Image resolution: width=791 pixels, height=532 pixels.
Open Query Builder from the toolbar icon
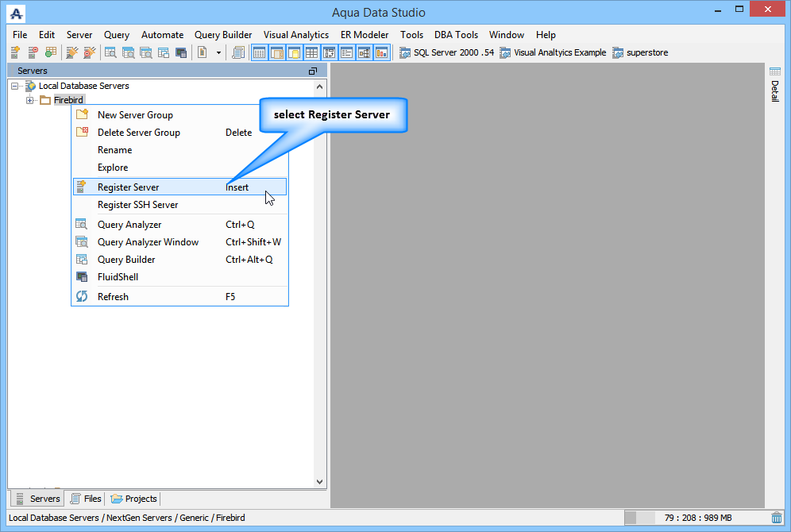point(164,52)
